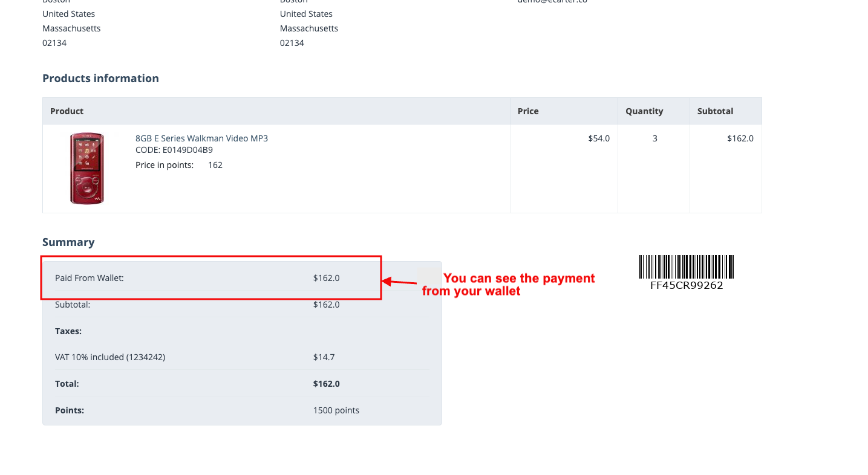Image resolution: width=868 pixels, height=475 pixels.
Task: Click the bold Total amount $162.0
Action: tap(326, 384)
